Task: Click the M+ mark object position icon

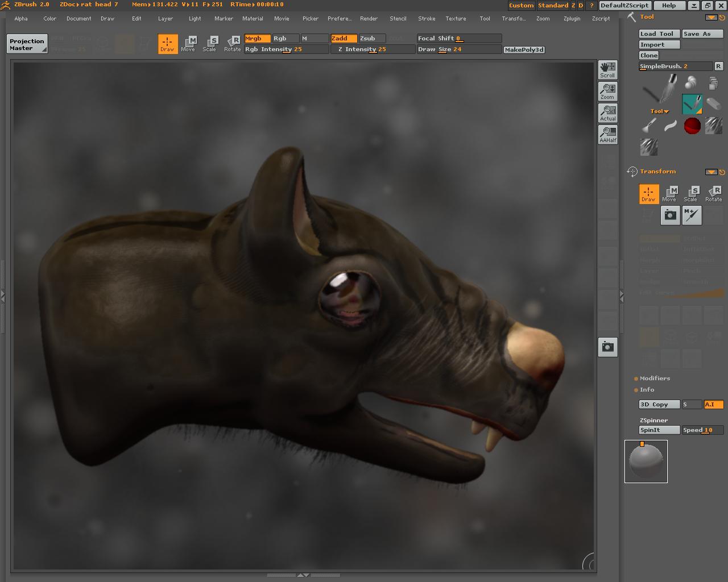Action: pos(692,215)
